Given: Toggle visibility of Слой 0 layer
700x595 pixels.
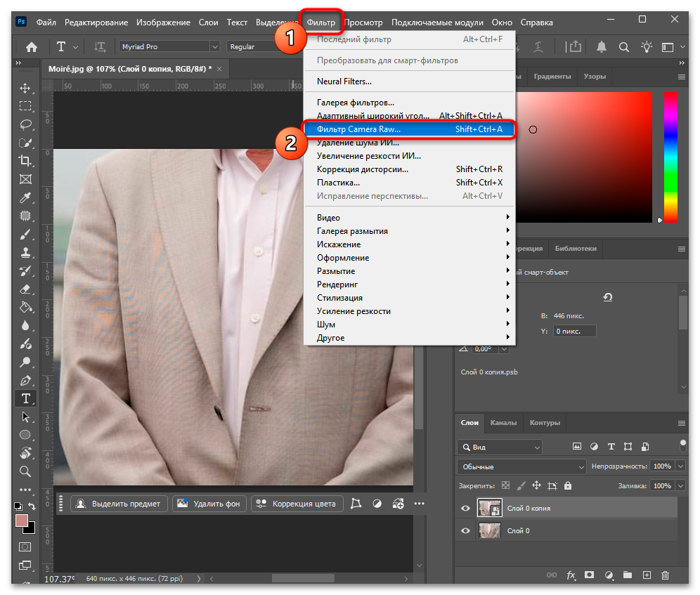Looking at the screenshot, I should pyautogui.click(x=465, y=531).
